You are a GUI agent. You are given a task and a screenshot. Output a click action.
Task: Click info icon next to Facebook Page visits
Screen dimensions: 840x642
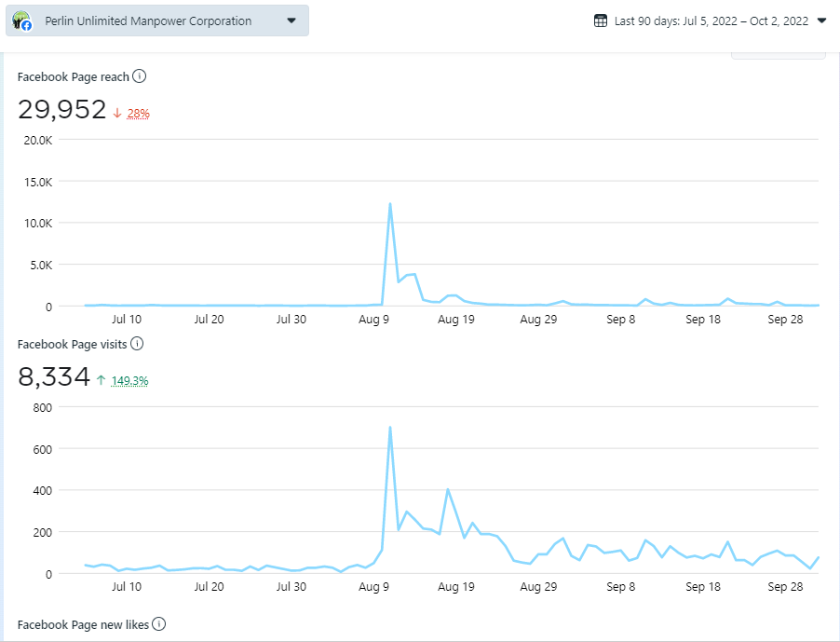137,344
